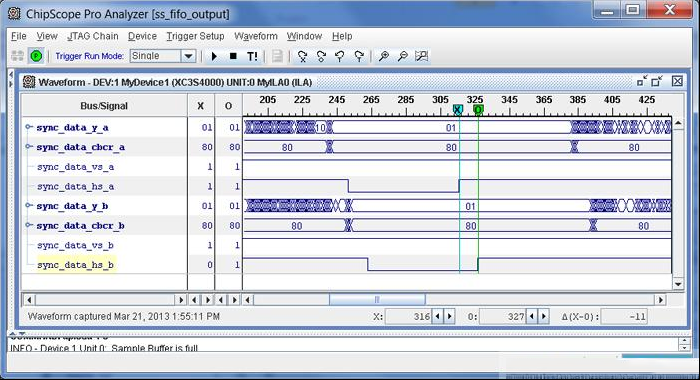Click the O cursor marker on timeline
This screenshot has width=700, height=380.
478,109
